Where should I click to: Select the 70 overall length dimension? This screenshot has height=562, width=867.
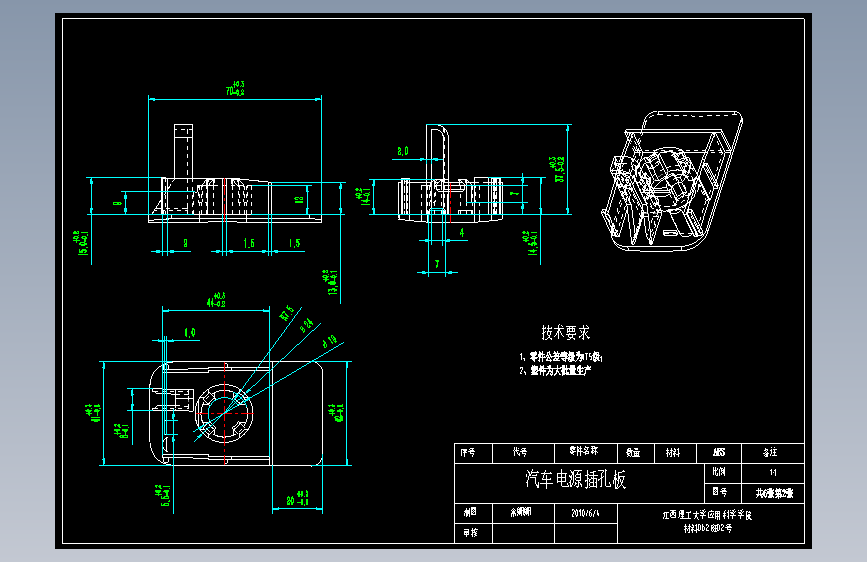coord(235,89)
